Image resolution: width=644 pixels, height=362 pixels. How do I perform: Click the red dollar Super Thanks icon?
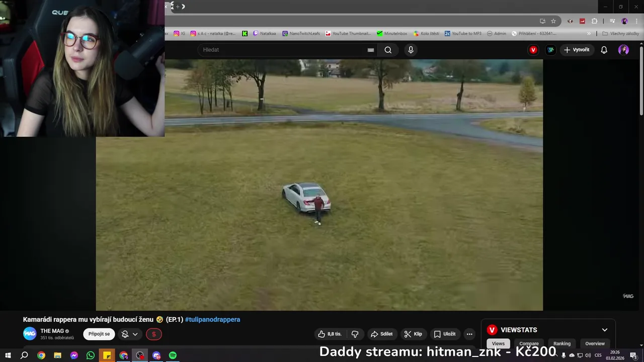tap(154, 334)
